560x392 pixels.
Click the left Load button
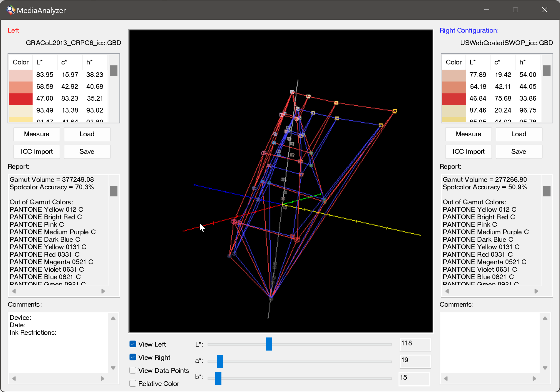point(87,134)
